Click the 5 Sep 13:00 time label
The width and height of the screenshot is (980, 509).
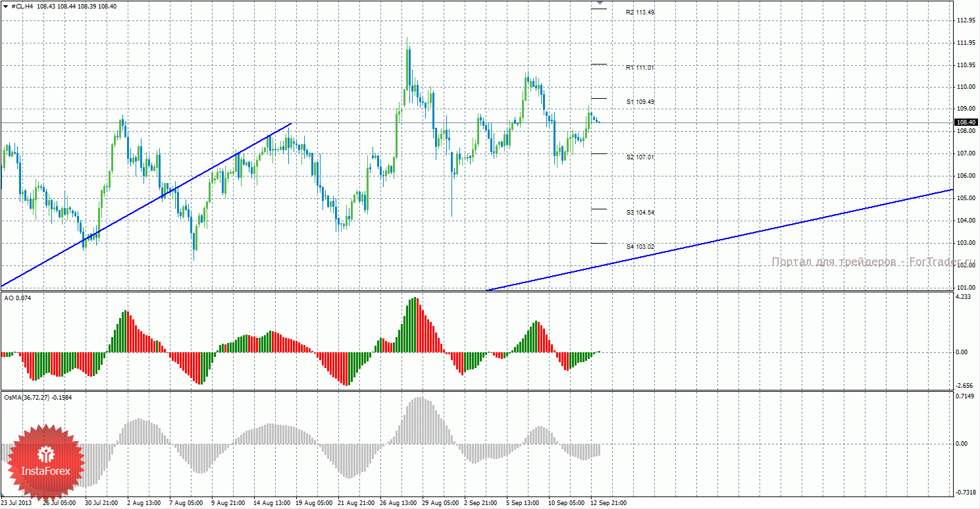523,504
